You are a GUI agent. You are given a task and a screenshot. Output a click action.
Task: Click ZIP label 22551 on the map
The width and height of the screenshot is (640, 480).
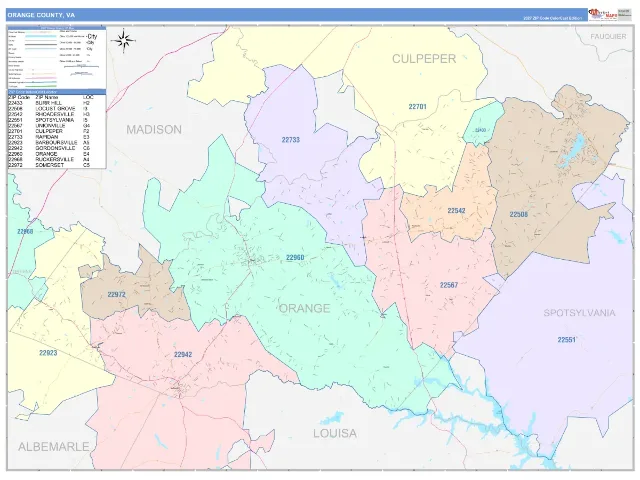567,340
